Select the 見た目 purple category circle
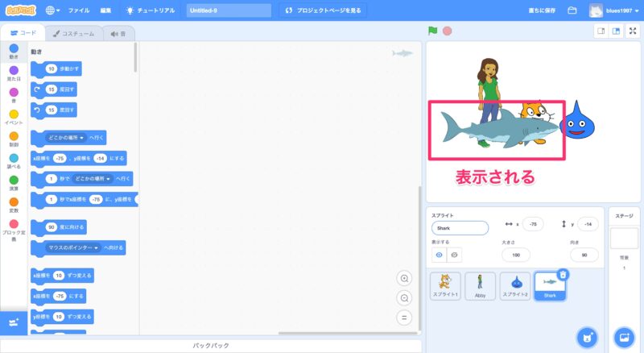 pos(14,71)
